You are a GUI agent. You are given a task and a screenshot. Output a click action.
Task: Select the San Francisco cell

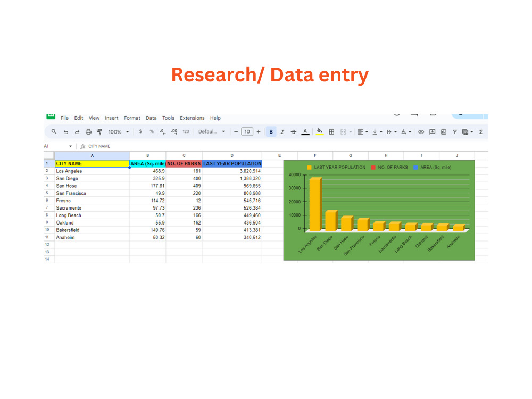(x=92, y=193)
